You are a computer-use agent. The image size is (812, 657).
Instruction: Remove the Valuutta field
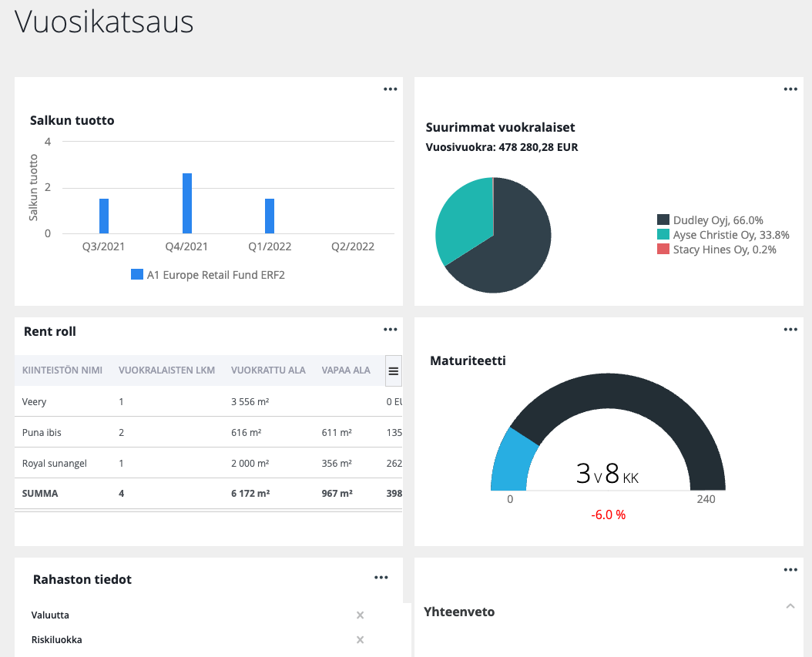click(x=360, y=615)
